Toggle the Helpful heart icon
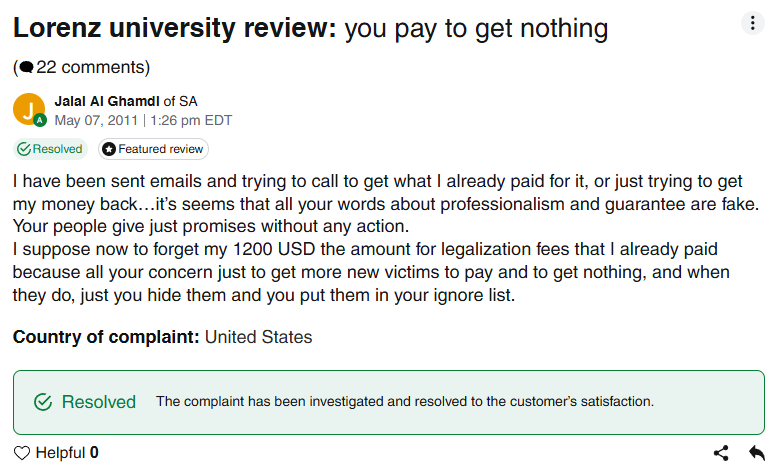This screenshot has width=779, height=473. [x=22, y=453]
